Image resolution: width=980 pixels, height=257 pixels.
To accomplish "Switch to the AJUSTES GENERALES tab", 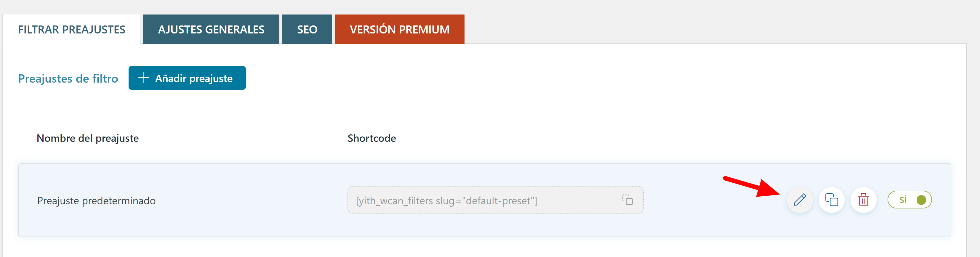I will [x=211, y=29].
